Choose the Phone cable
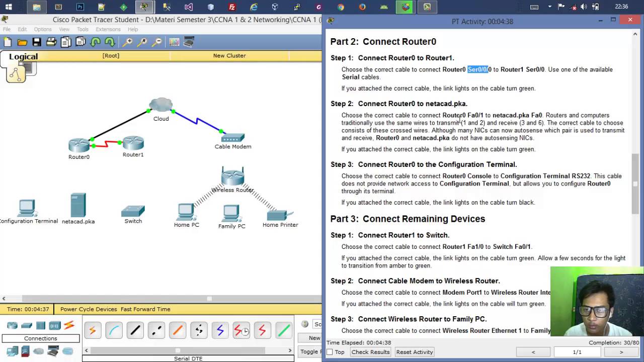 pyautogui.click(x=198, y=330)
